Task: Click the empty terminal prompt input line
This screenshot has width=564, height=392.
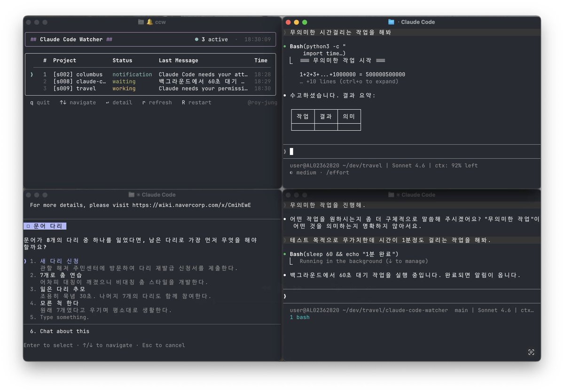Action: coord(291,151)
